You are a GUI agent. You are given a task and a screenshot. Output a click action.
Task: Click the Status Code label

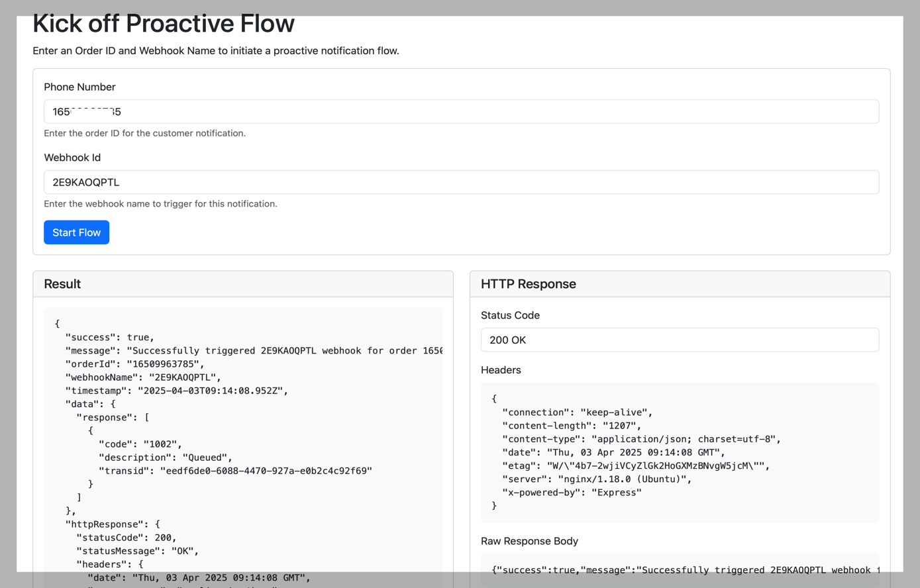click(x=510, y=315)
